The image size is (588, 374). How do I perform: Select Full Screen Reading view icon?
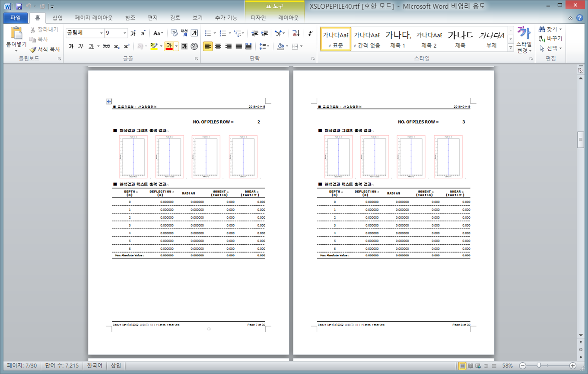[471, 366]
